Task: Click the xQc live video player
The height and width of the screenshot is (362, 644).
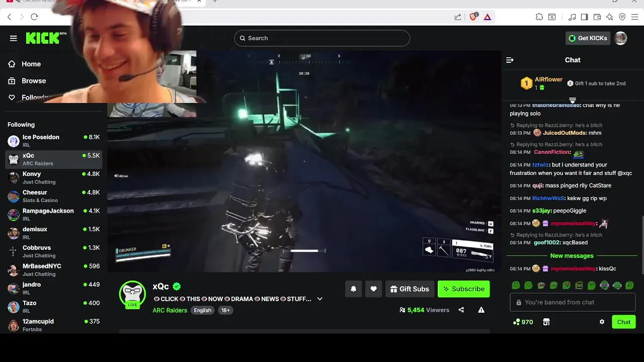Action: point(304,161)
